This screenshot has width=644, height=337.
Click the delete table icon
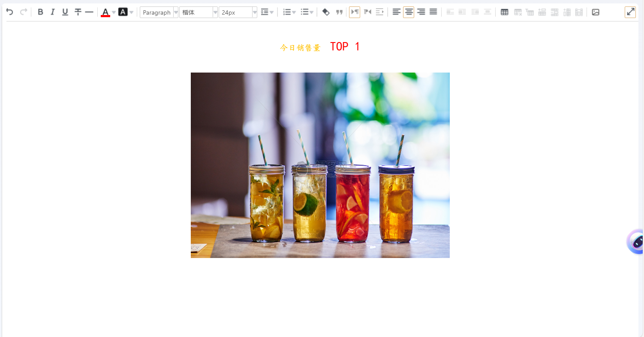(518, 12)
